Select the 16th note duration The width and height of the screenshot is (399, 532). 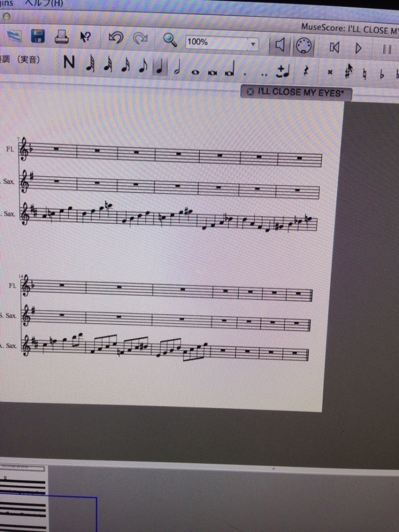point(125,65)
